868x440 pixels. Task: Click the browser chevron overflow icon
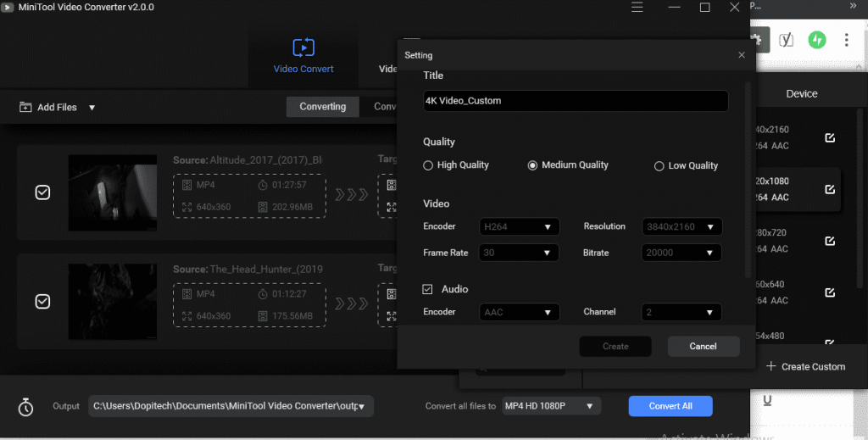point(853,6)
